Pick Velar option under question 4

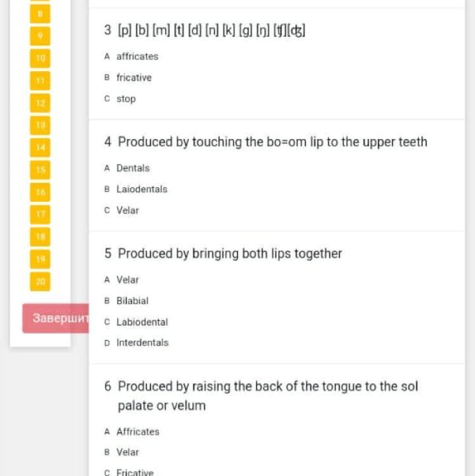click(x=127, y=210)
